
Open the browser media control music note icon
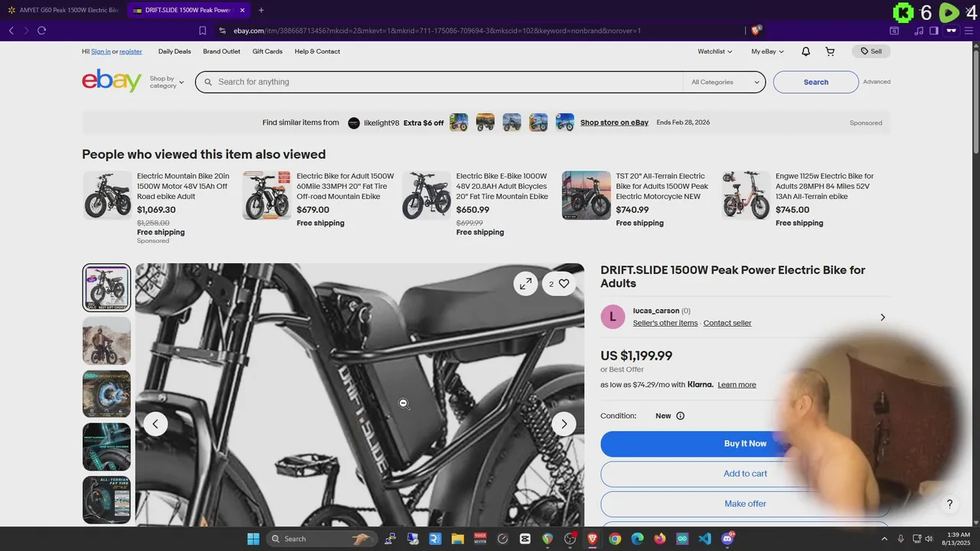point(919,31)
